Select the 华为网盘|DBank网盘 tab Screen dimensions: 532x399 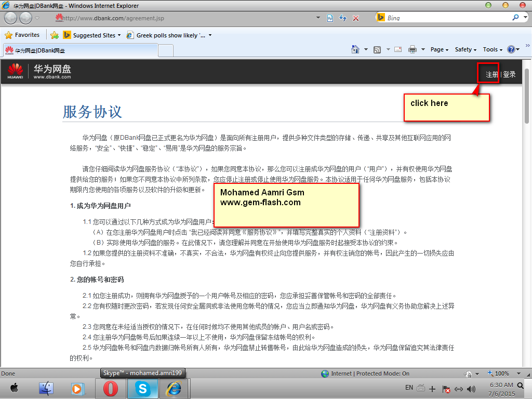pyautogui.click(x=81, y=50)
